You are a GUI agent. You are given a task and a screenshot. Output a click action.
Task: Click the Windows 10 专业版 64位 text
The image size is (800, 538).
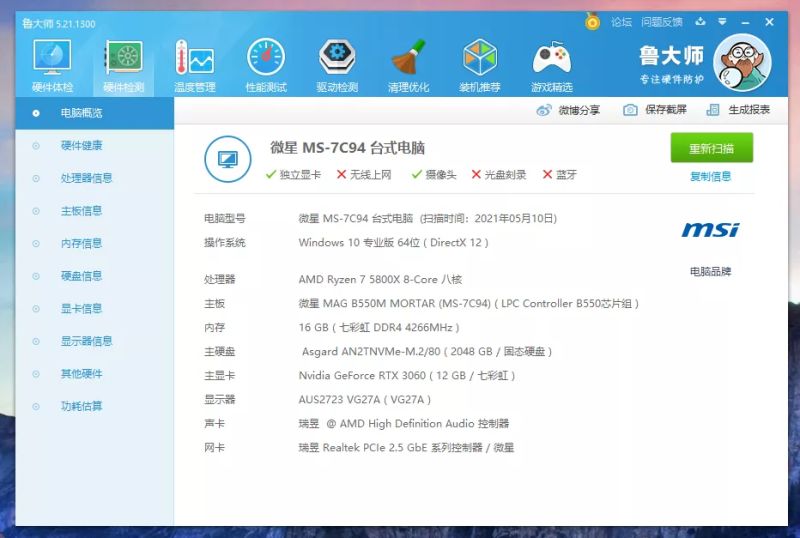393,242
